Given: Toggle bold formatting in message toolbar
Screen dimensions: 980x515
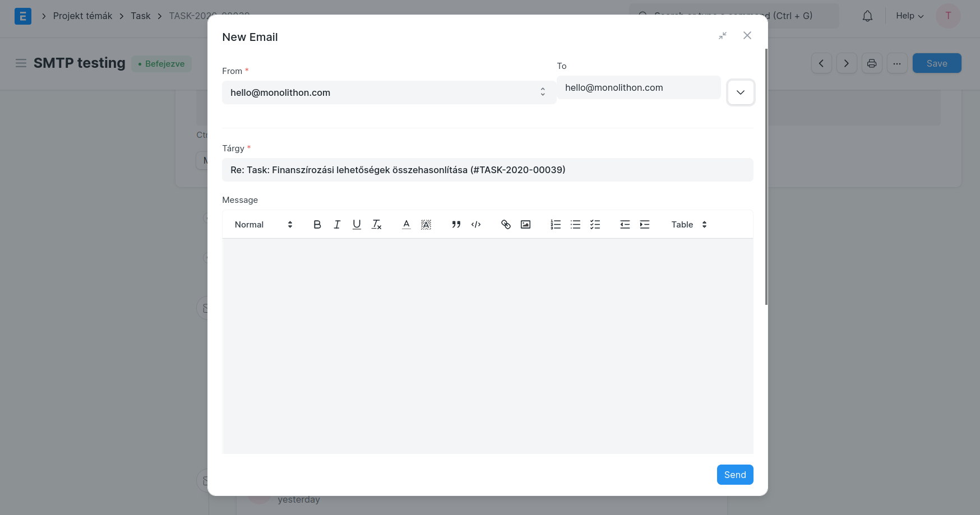Looking at the screenshot, I should click(x=317, y=225).
